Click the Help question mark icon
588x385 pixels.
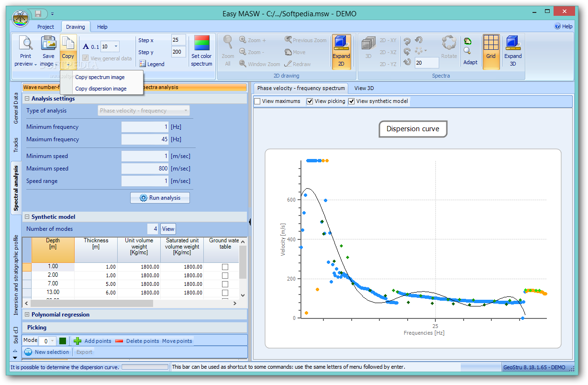[x=557, y=26]
